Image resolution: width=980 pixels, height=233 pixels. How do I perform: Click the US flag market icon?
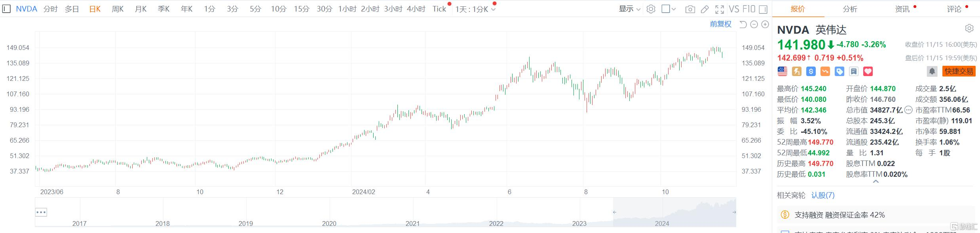tap(782, 71)
